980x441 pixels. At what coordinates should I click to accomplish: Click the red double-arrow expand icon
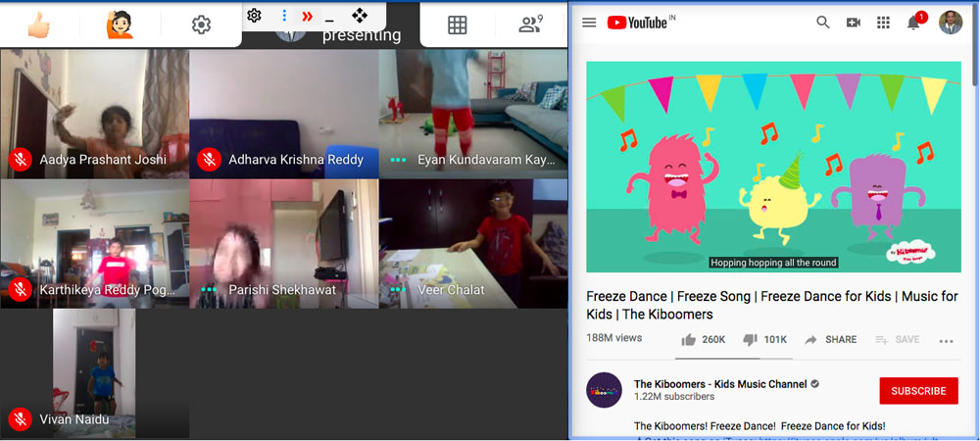[x=307, y=17]
